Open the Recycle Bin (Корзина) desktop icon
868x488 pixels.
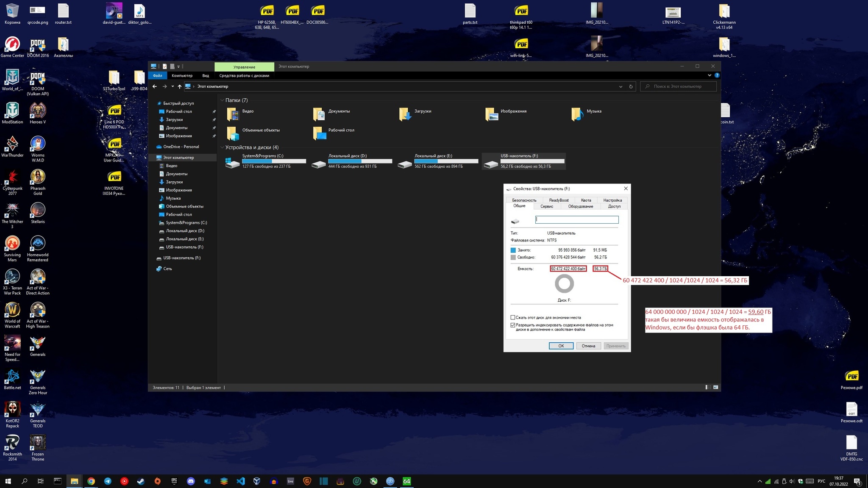click(12, 14)
